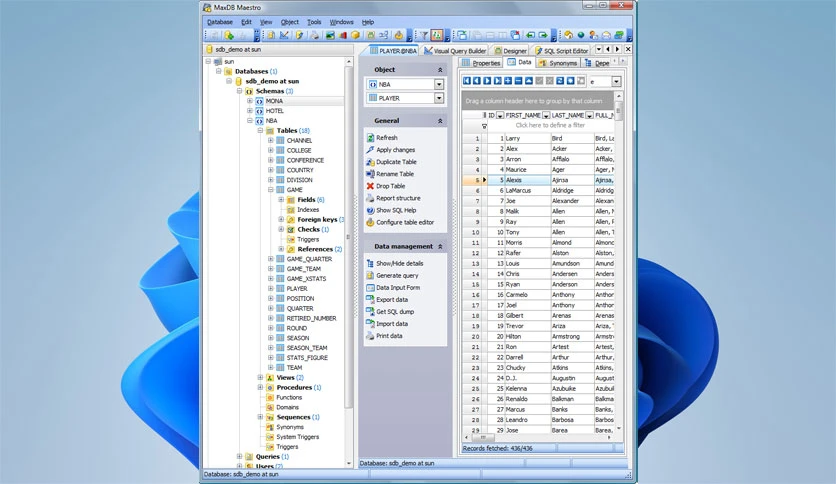The width and height of the screenshot is (836, 484).
Task: Expand the HOTEL schema node
Action: point(250,111)
